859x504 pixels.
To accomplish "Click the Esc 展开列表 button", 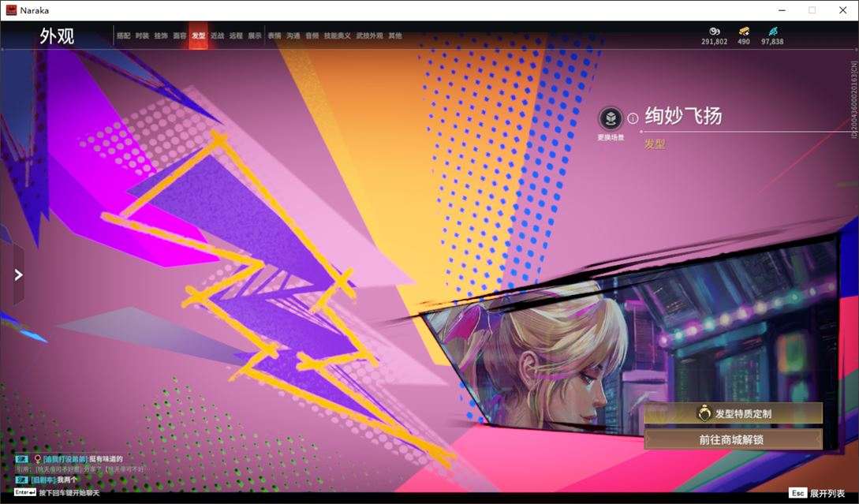I will click(817, 493).
